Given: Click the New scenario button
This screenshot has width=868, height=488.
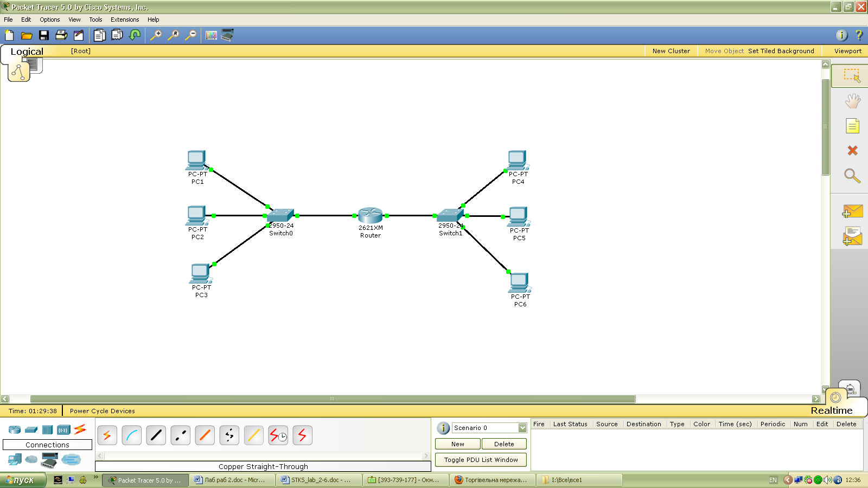Looking at the screenshot, I should tap(458, 444).
